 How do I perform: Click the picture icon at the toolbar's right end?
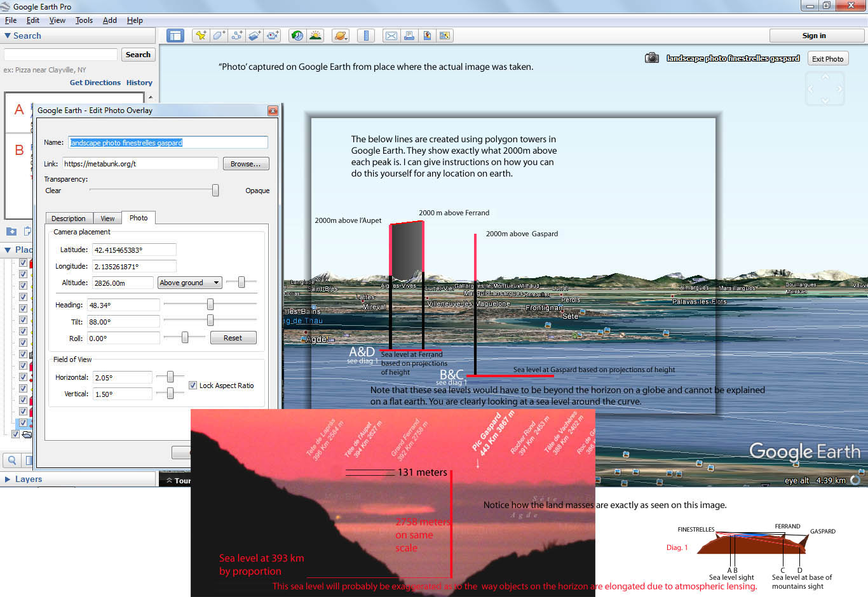(x=445, y=36)
